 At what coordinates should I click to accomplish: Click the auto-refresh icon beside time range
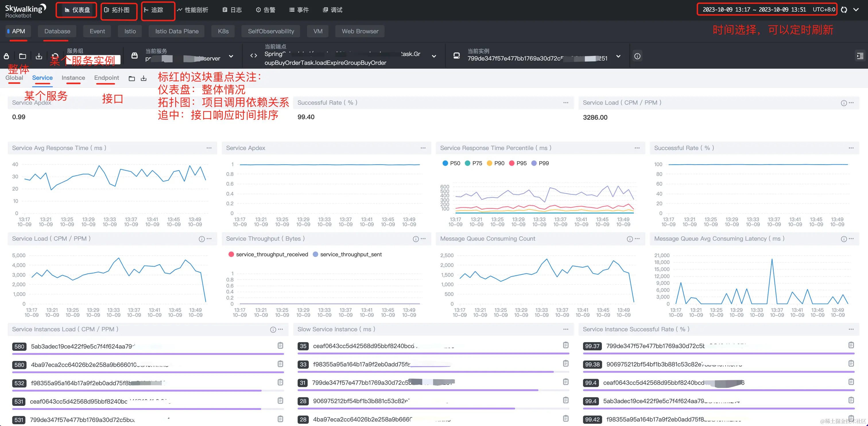[x=844, y=10]
